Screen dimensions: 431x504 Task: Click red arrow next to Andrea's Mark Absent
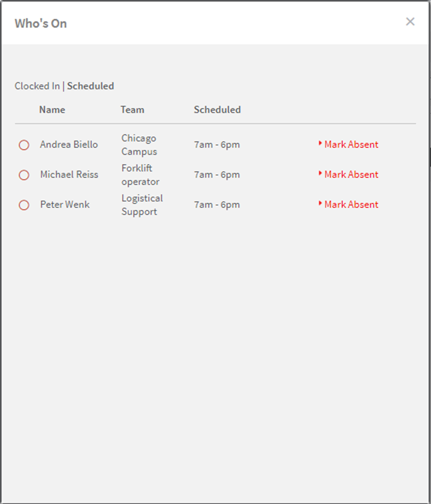(x=320, y=143)
